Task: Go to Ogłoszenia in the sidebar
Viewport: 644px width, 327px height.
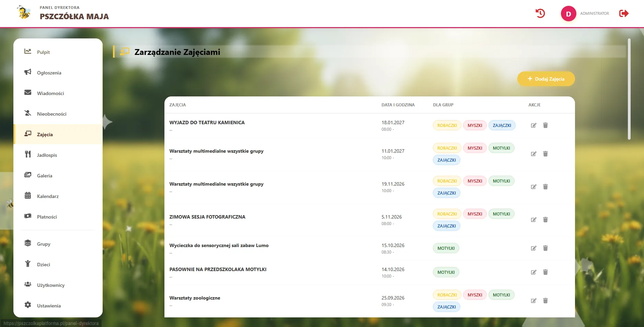Action: [x=58, y=73]
